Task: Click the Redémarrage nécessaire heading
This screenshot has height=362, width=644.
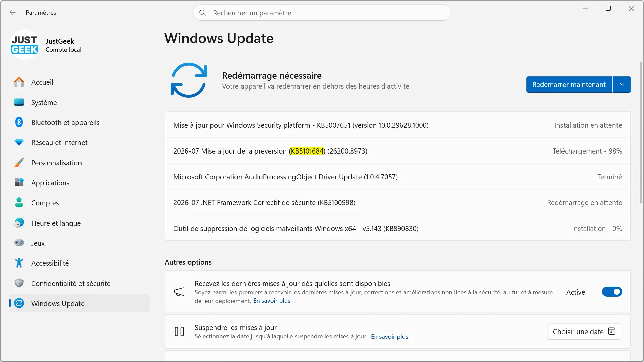Action: click(272, 75)
